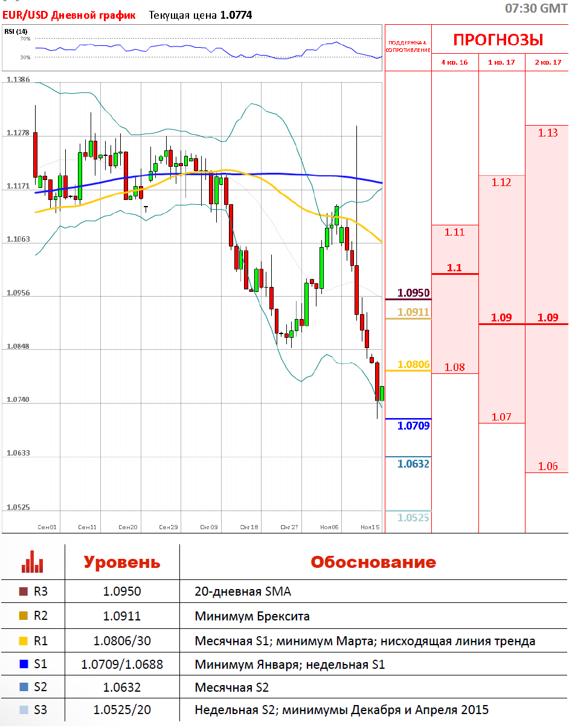Click the 1.0525 support level marker on chart
Viewport: 572px width, 728px height.
coord(414,518)
